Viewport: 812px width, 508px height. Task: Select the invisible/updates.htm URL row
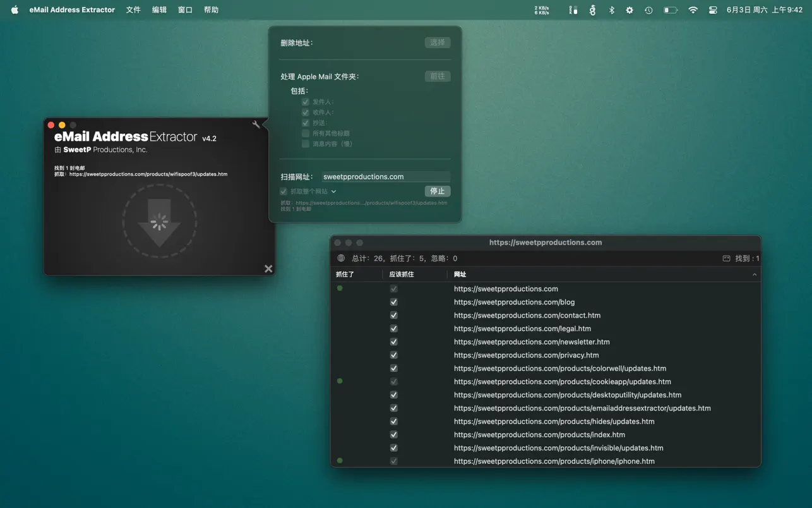[x=546, y=448]
